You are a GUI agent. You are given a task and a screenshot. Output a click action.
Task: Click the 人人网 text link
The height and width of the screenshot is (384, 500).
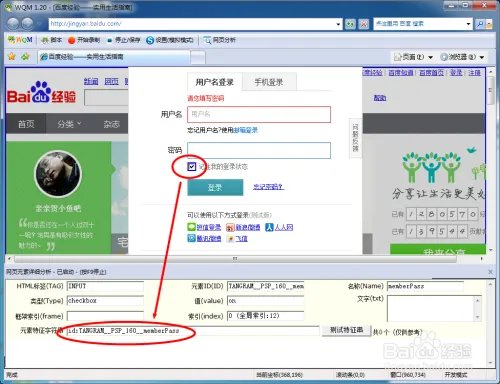coord(284,227)
